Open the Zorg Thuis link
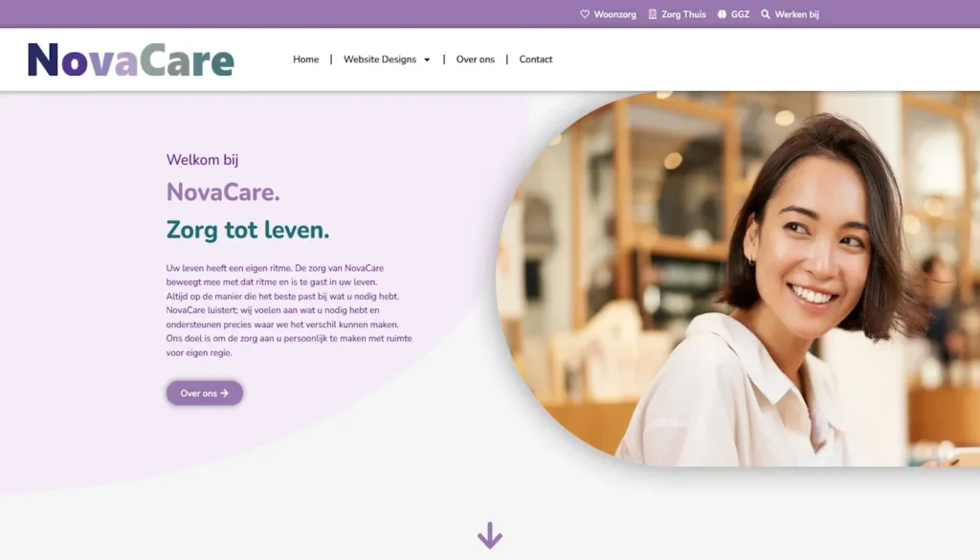Screen dimensions: 980x560 coord(683,14)
